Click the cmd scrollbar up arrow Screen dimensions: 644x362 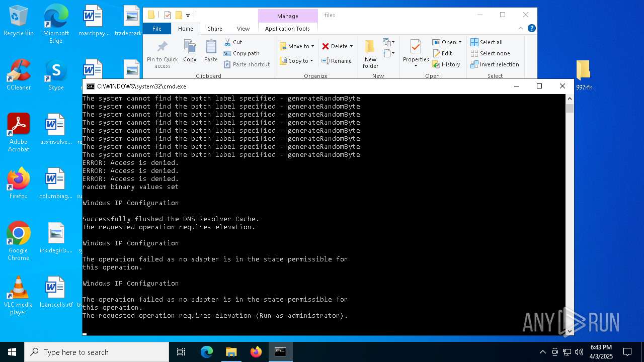point(570,99)
